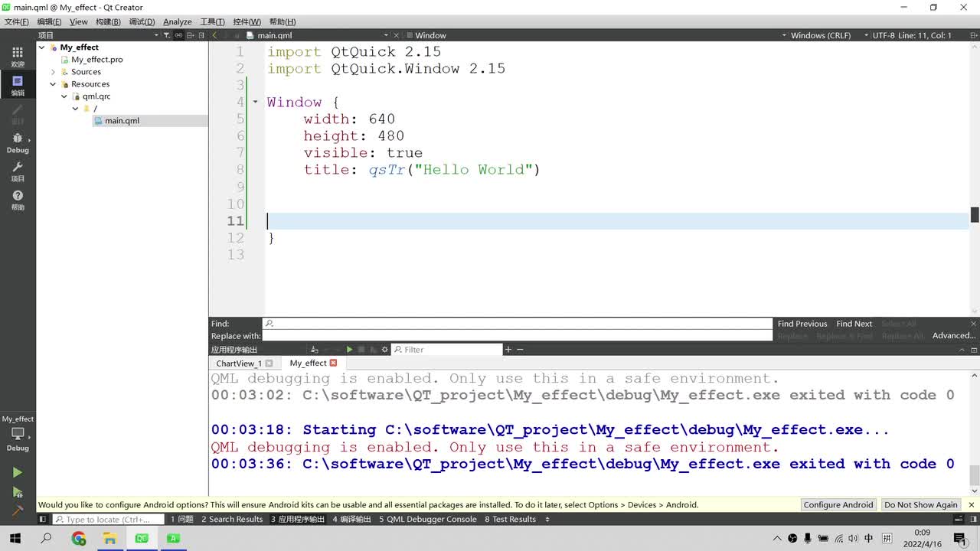
Task: Go back in editor navigation history
Action: pyautogui.click(x=215, y=35)
